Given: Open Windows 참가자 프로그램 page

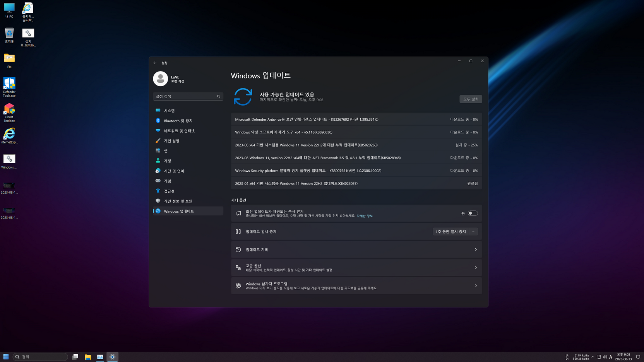Looking at the screenshot, I should (x=356, y=286).
